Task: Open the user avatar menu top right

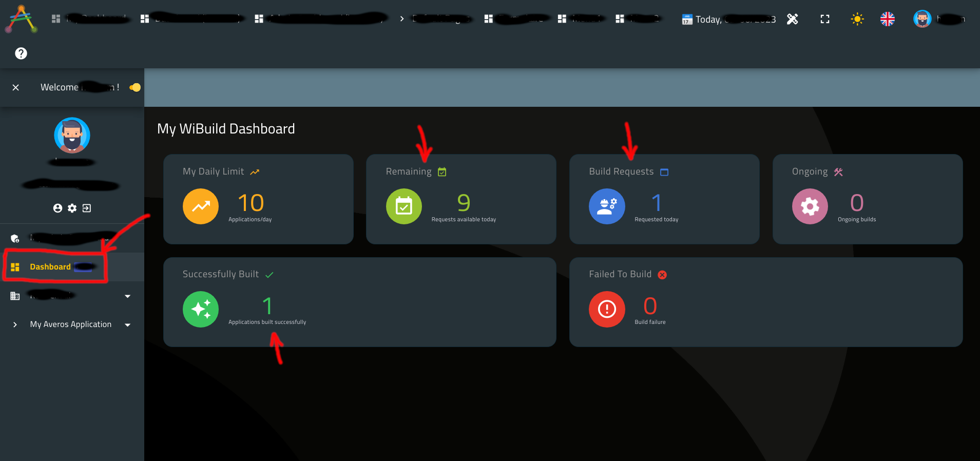Action: (x=923, y=19)
